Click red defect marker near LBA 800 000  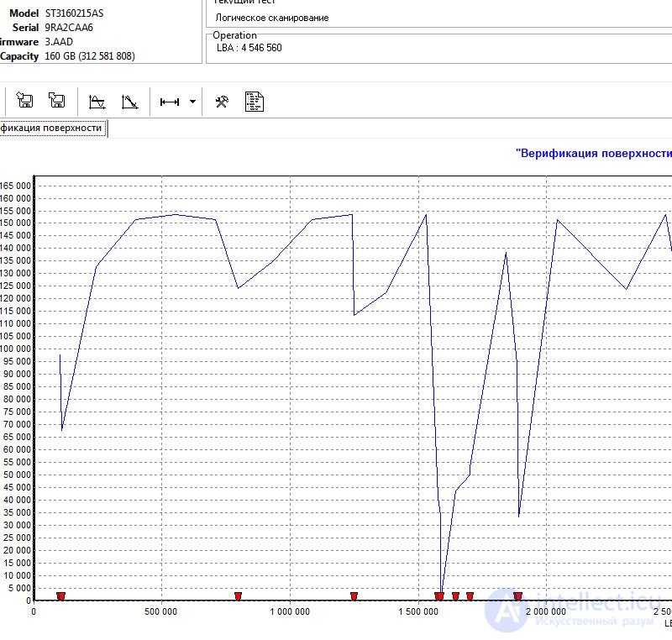239,595
